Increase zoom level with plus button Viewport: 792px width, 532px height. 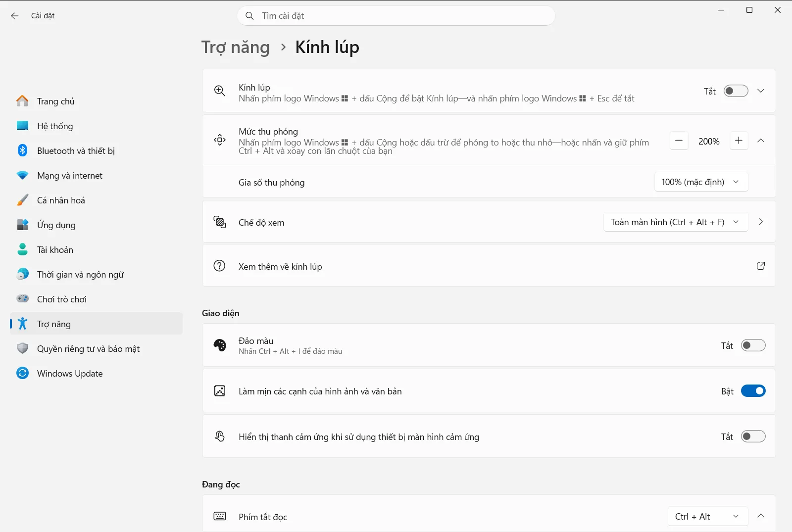pyautogui.click(x=739, y=141)
